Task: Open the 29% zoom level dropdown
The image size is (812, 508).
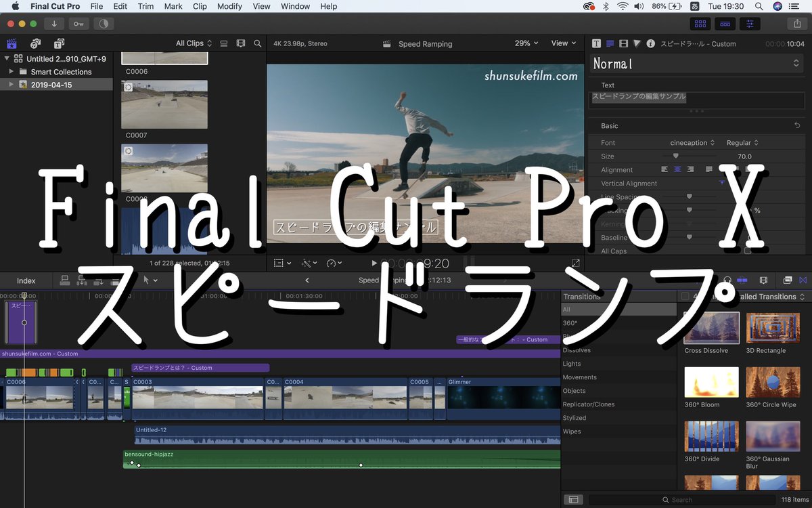Action: pos(526,43)
